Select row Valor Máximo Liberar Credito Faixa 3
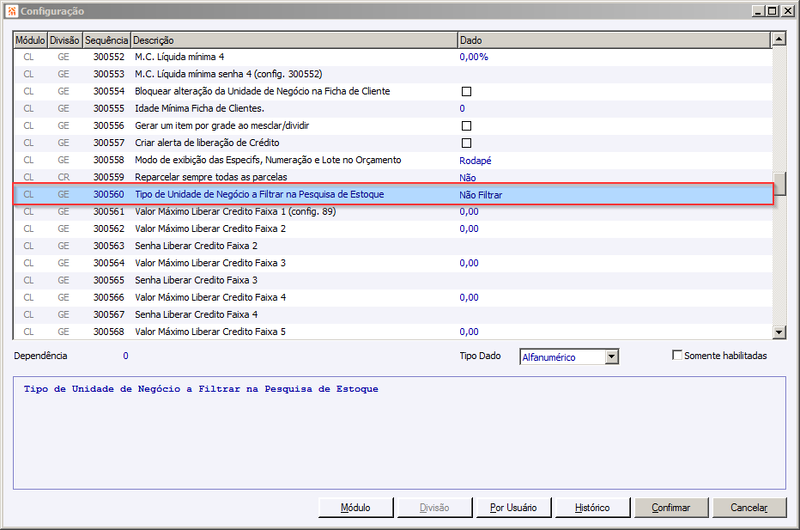Viewport: 800px width, 530px height. pos(393,263)
